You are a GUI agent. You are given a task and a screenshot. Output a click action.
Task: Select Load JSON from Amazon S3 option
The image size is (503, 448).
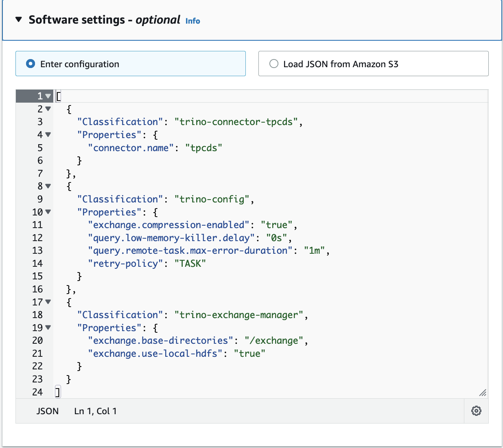pyautogui.click(x=274, y=64)
